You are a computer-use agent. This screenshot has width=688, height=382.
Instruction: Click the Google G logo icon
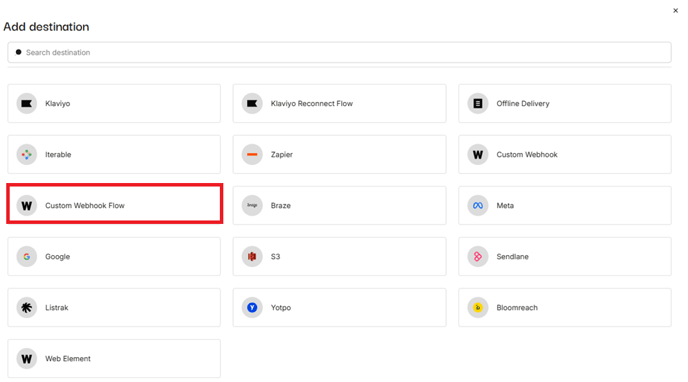(x=27, y=257)
